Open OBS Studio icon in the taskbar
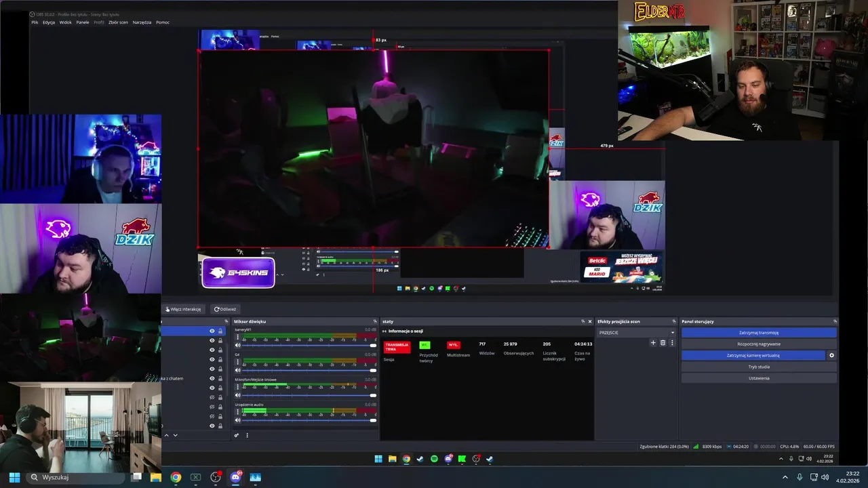This screenshot has width=868, height=488. pos(216,477)
